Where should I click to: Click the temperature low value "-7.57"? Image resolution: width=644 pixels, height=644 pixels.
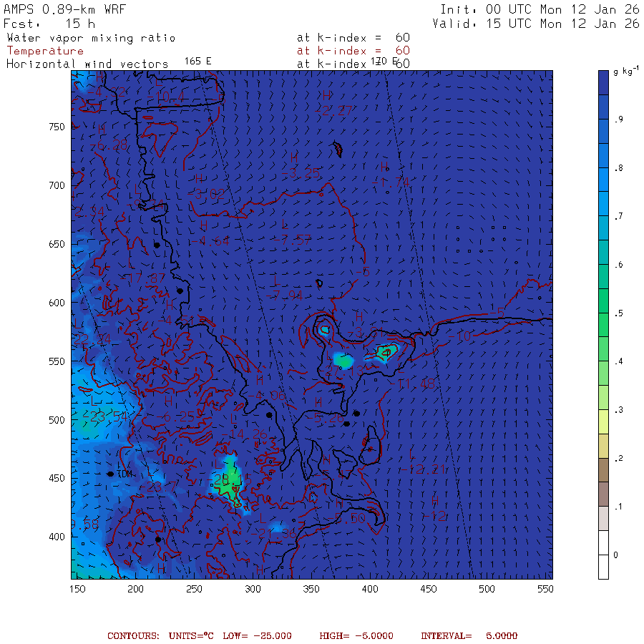(x=293, y=240)
